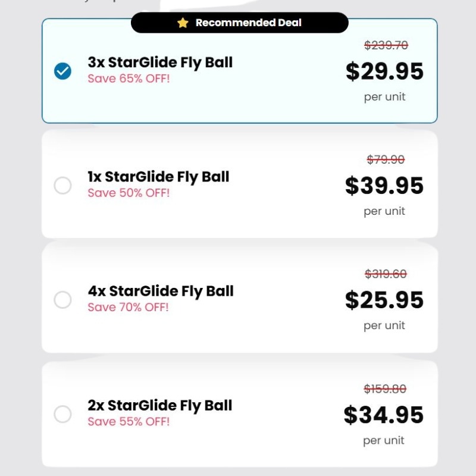Click the crossed-out $239.70 original price

tap(386, 46)
